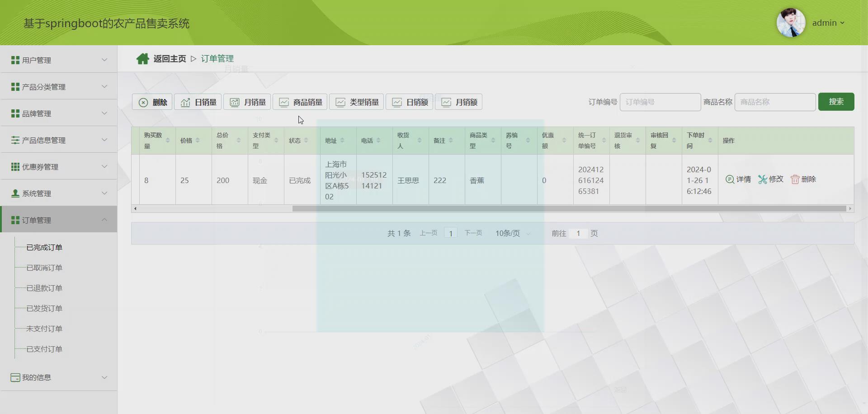
Task: Toggle sorting on the 价格 column
Action: tap(198, 140)
